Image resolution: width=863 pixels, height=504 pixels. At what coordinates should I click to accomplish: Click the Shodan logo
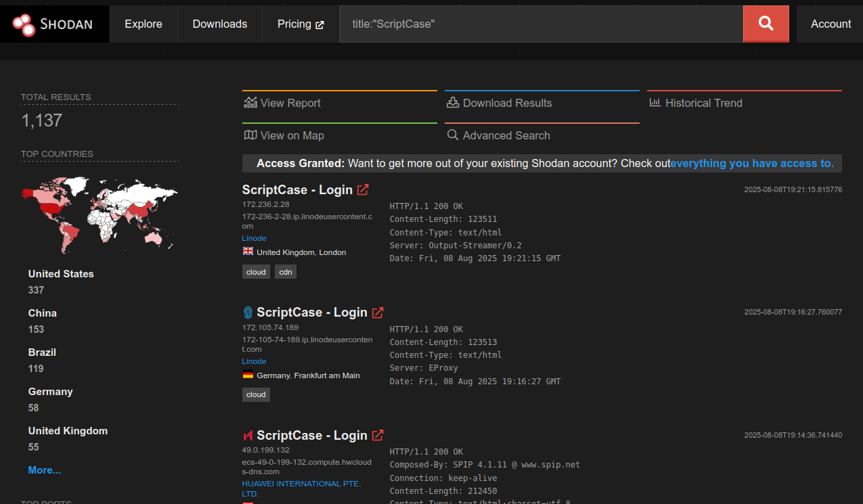coord(53,23)
